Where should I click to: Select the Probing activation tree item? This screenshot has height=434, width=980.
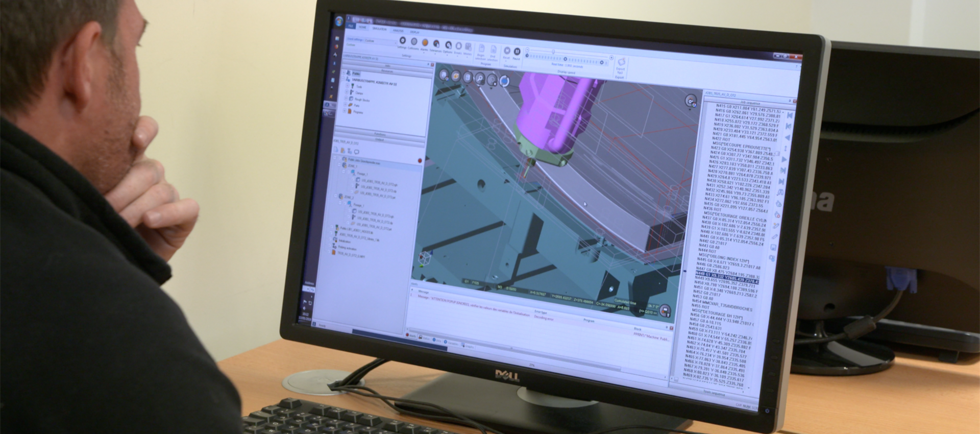pos(347,248)
